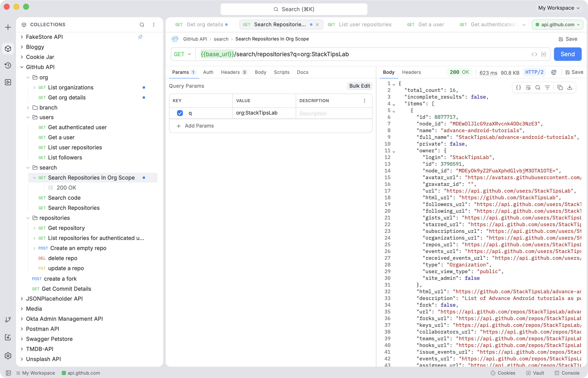This screenshot has height=378, width=588.
Task: Click the Bulk Edit button
Action: [360, 86]
